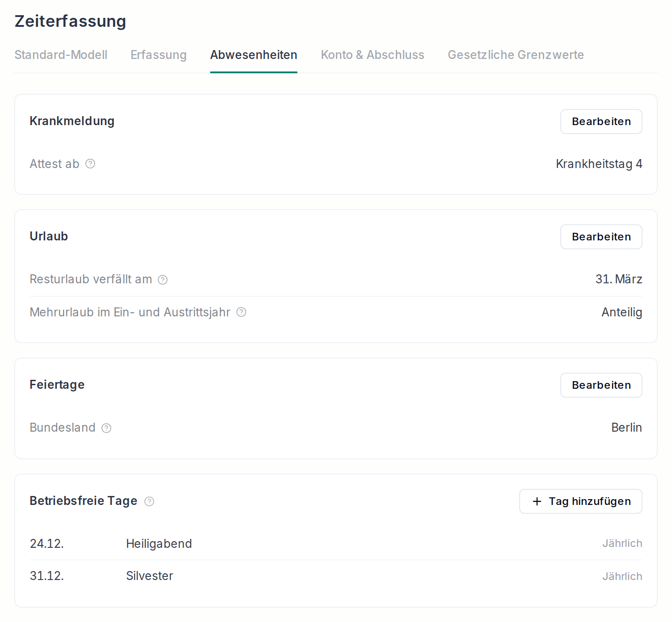Click the Bundesland label

[63, 428]
